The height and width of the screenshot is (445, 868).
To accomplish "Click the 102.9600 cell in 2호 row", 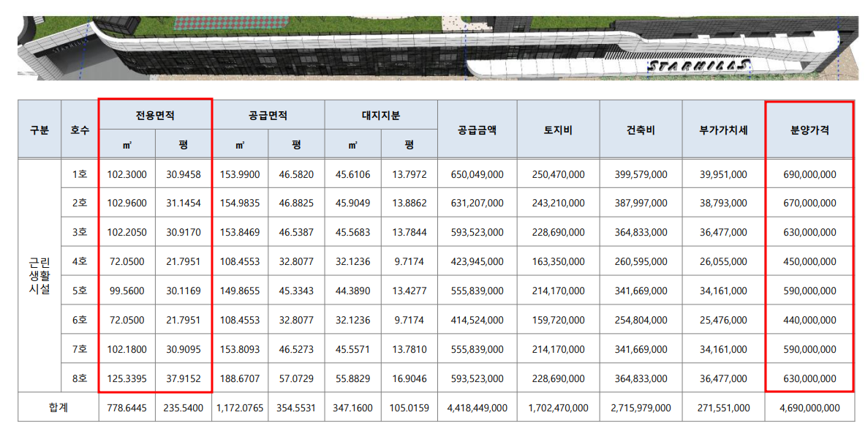I will pyautogui.click(x=127, y=203).
